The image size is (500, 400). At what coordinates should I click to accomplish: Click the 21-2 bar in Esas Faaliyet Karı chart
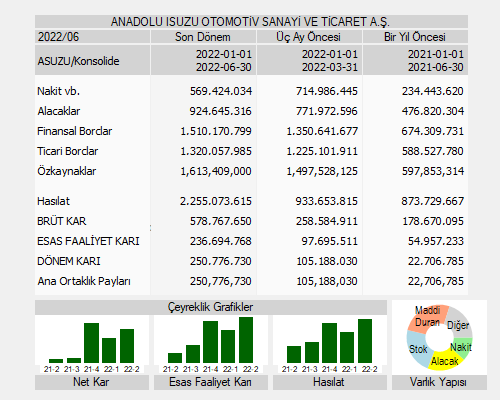coord(175,358)
